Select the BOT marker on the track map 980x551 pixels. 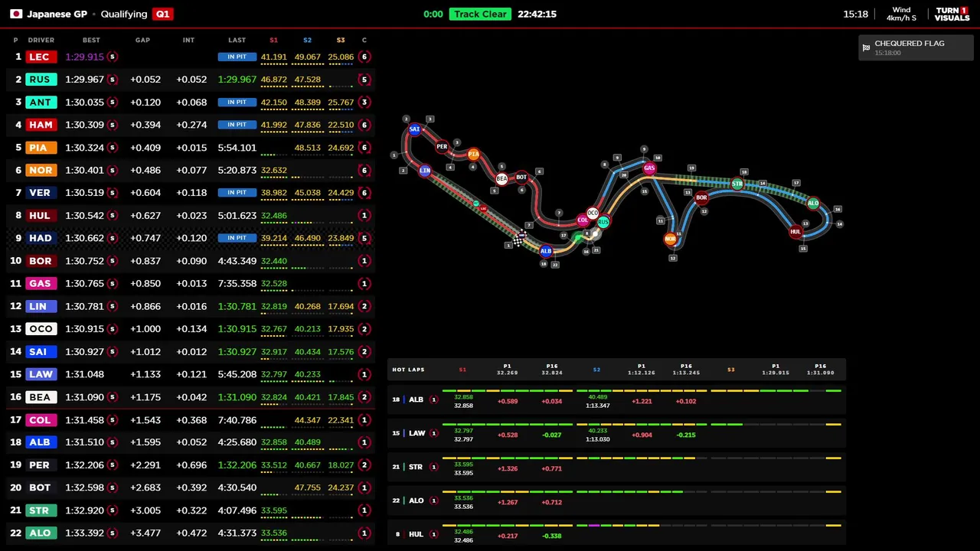[x=521, y=177]
